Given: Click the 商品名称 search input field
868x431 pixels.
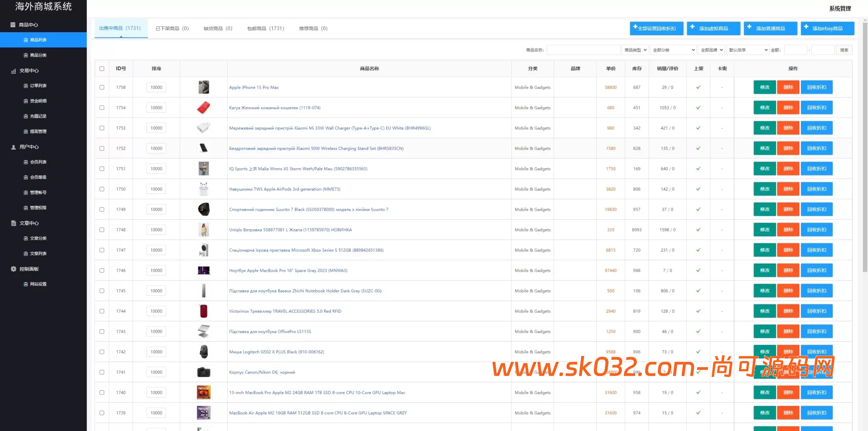Looking at the screenshot, I should click(x=583, y=50).
